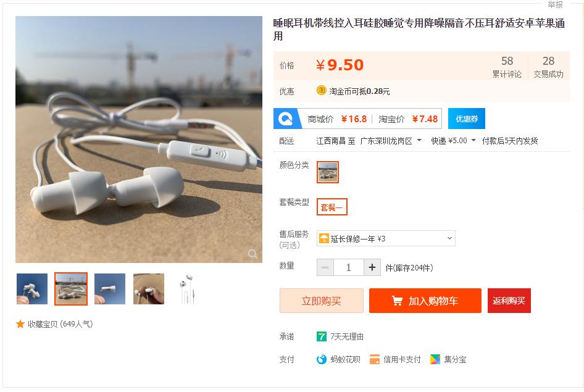Click the 举报 report link

555,4
